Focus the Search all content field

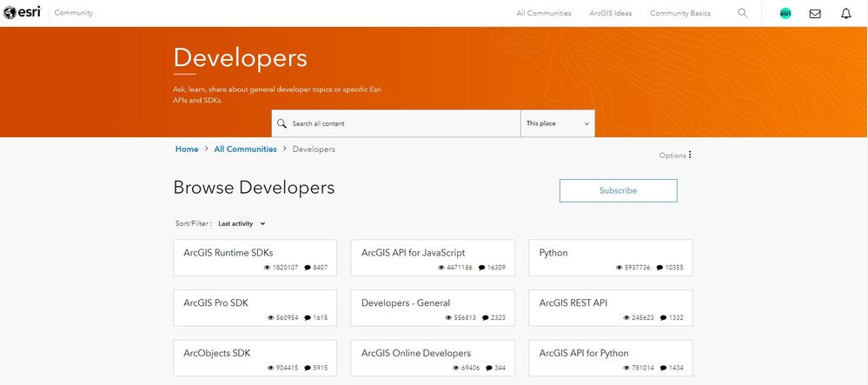(396, 123)
